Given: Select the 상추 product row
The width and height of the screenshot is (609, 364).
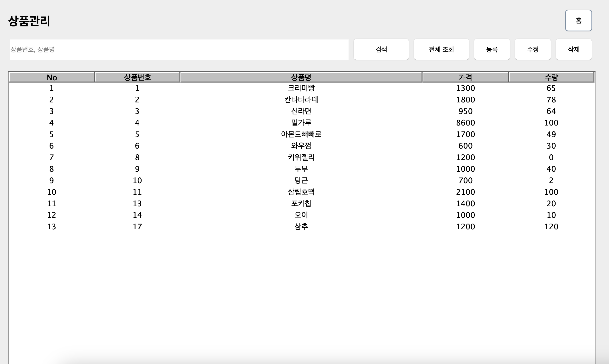Looking at the screenshot, I should (301, 226).
